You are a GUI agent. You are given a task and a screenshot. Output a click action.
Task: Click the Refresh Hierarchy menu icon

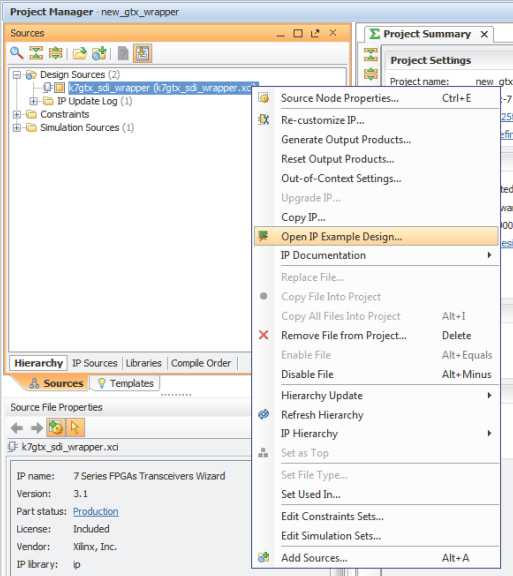pyautogui.click(x=263, y=414)
